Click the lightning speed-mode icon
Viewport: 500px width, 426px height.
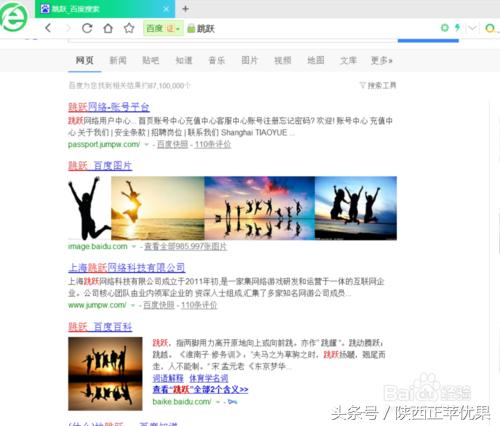[457, 28]
